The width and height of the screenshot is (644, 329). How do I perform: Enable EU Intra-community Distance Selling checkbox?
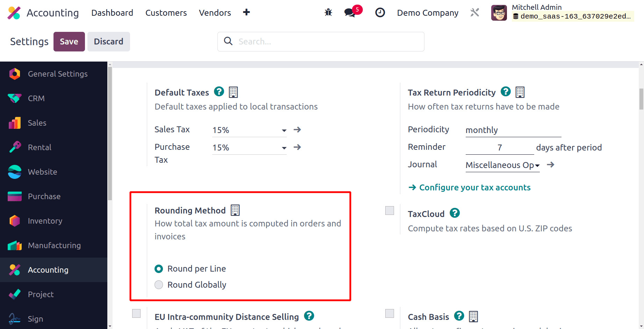click(x=136, y=313)
